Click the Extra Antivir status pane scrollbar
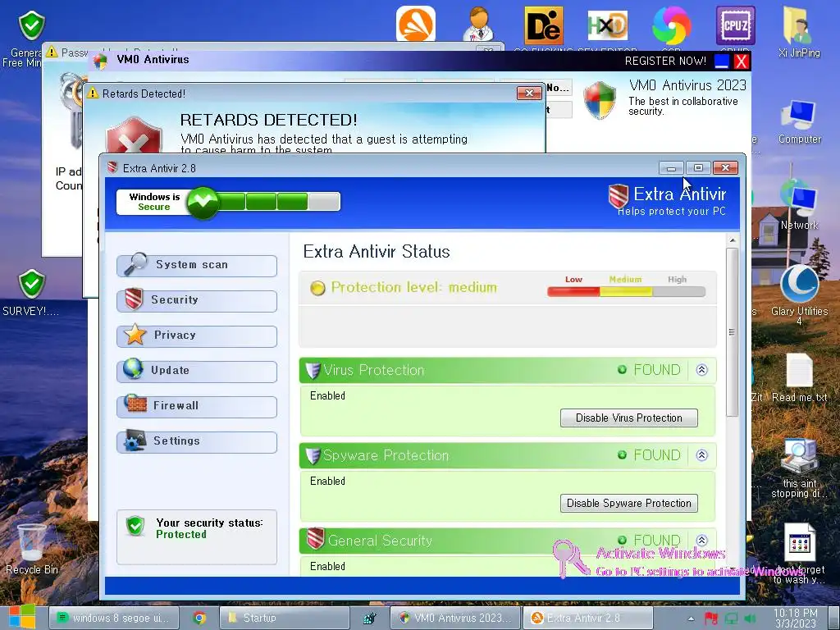Screen dimensions: 840x630 733,332
